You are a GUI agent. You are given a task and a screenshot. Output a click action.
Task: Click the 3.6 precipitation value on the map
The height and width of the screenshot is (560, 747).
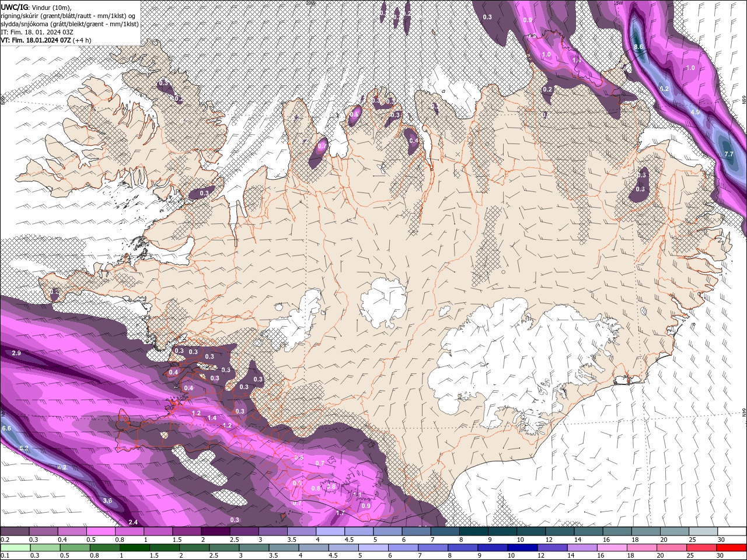pos(107,501)
